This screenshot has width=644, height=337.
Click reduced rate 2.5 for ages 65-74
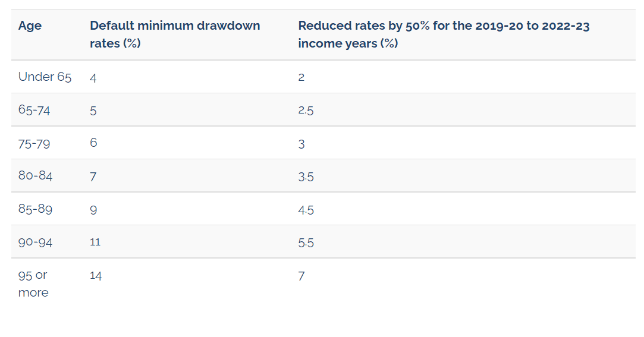pyautogui.click(x=306, y=111)
